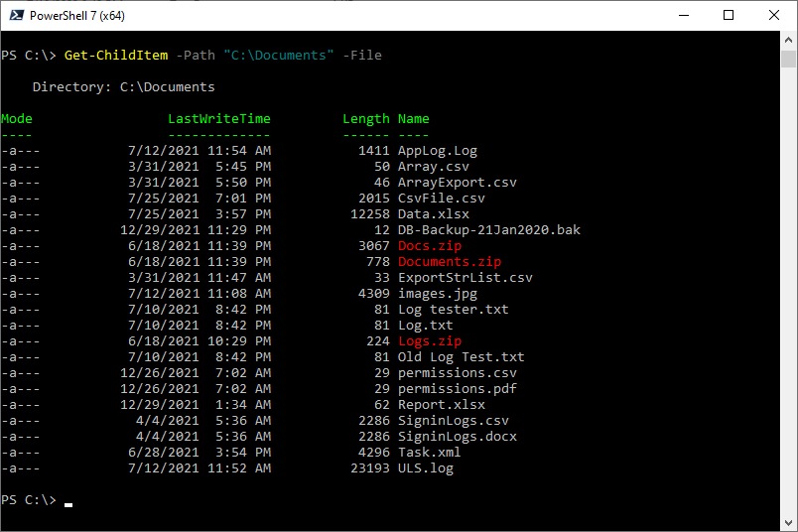Click the LastWriteTime column header
This screenshot has width=798, height=532.
[x=219, y=119]
